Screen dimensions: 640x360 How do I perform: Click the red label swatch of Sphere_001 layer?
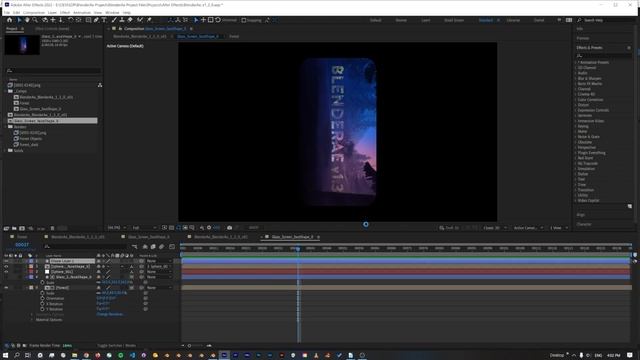click(31, 271)
